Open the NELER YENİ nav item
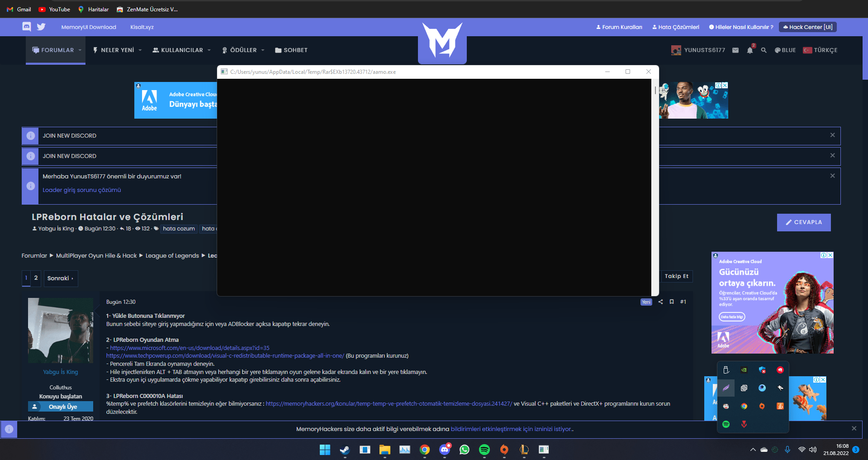868x460 pixels. pos(114,50)
